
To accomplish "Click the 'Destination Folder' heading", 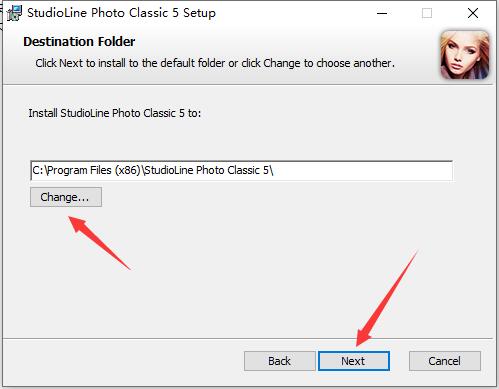I will click(x=79, y=42).
